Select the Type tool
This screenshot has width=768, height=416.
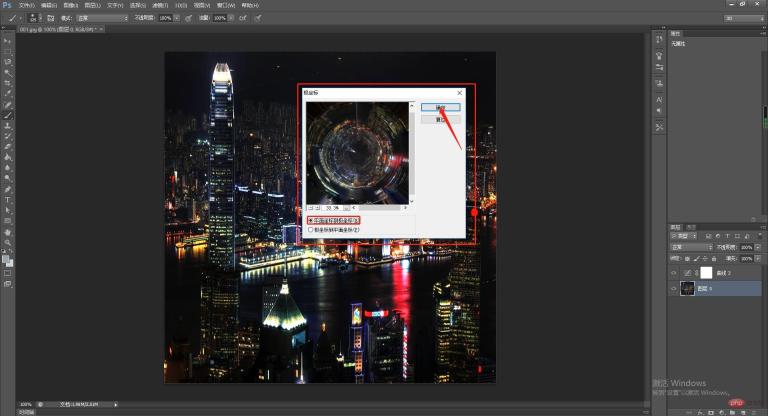[x=8, y=199]
